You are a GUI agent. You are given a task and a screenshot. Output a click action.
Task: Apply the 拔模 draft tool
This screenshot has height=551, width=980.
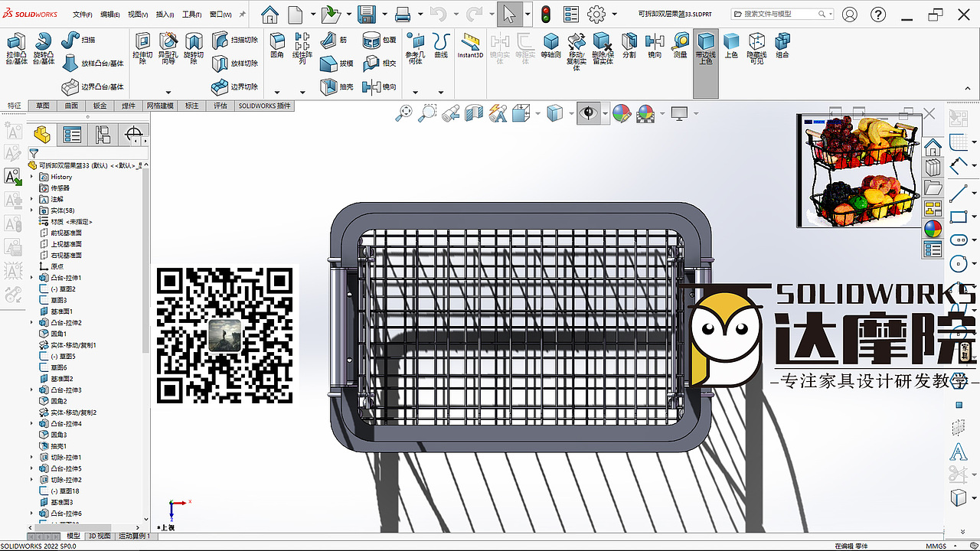tap(337, 64)
